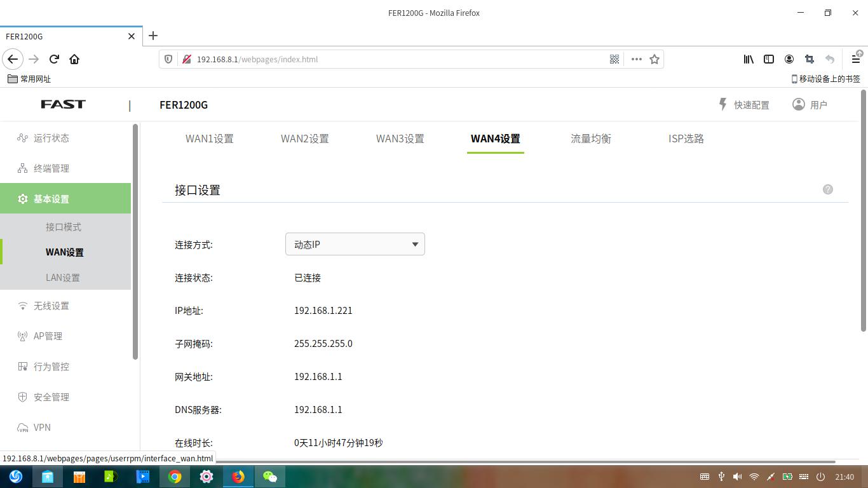
Task: Open the AP管理 sidebar icon
Action: [22, 335]
